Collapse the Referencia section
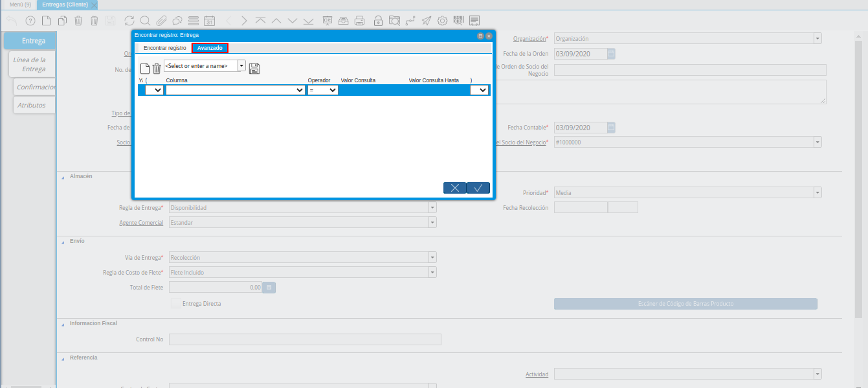Image resolution: width=868 pixels, height=388 pixels. (63, 358)
